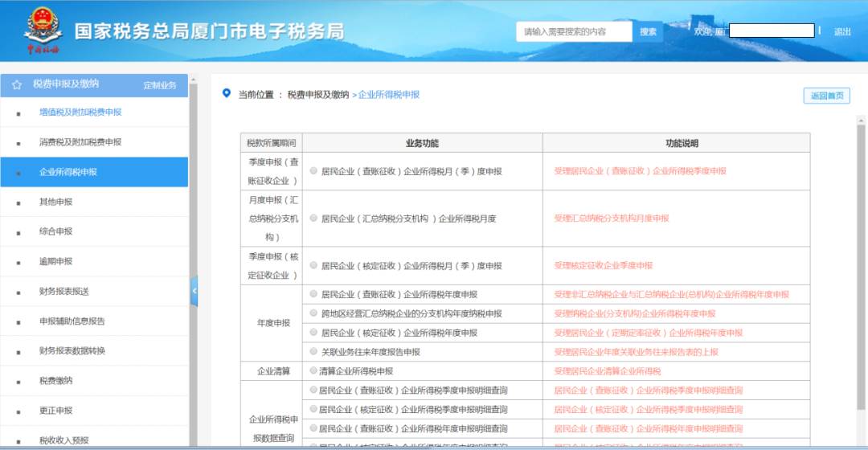Open 增值税及附加税费申报 menu item
The width and height of the screenshot is (868, 450).
(94, 112)
